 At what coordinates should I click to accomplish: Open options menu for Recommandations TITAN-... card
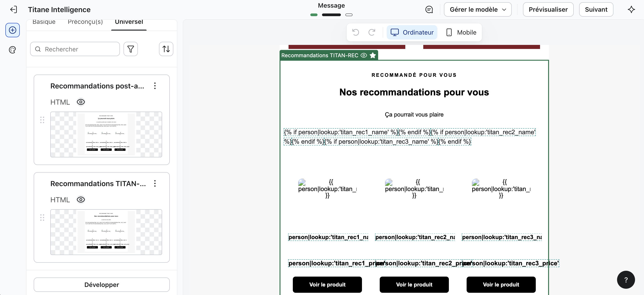click(155, 183)
